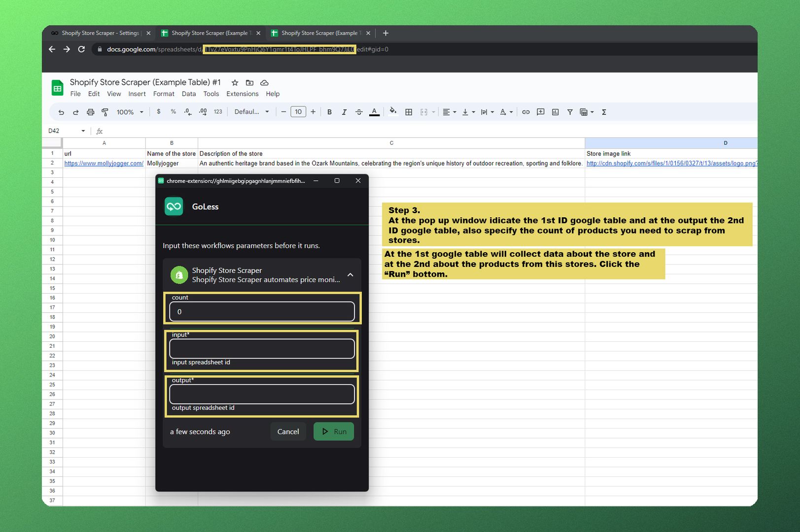The image size is (800, 532).
Task: Toggle strikethrough formatting
Action: [359, 112]
